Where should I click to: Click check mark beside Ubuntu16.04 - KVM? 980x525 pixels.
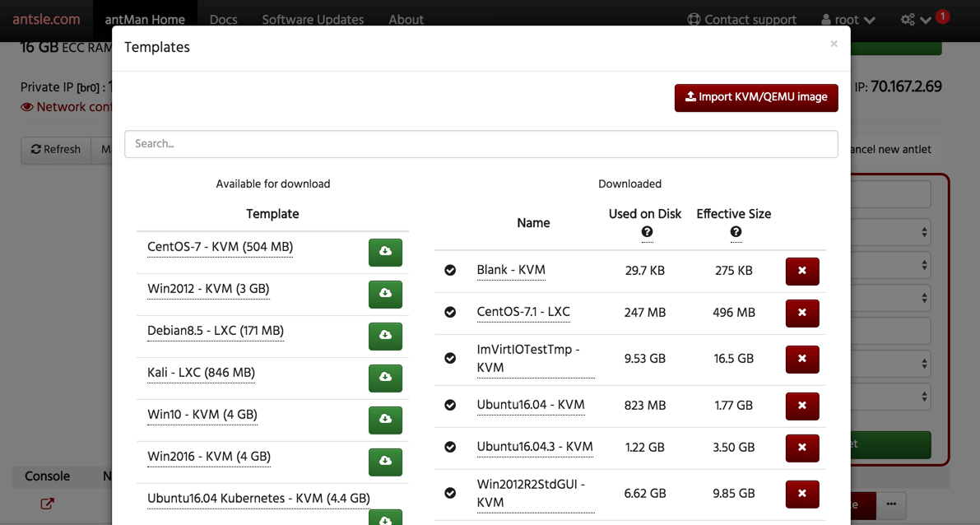pos(450,405)
